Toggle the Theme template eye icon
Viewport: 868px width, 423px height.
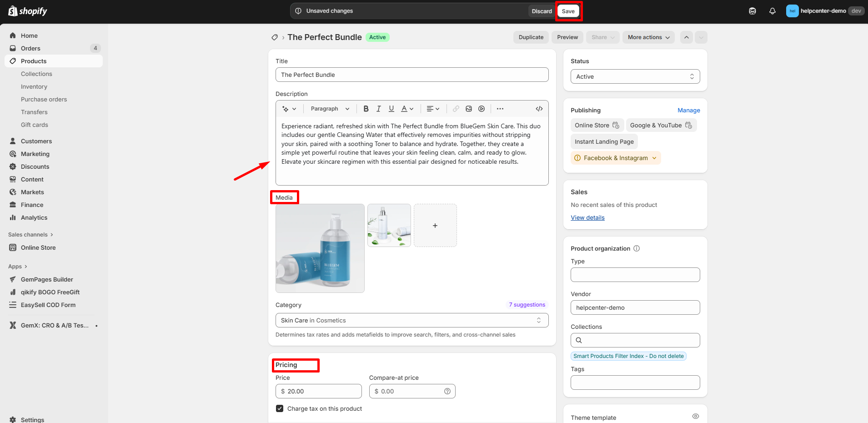[x=695, y=416]
